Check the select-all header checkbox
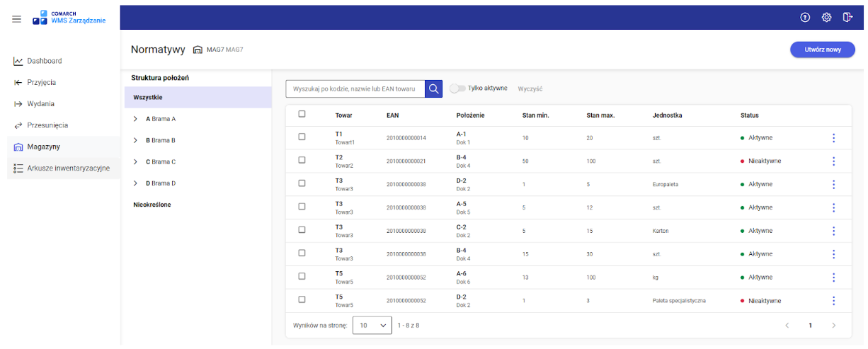 [x=302, y=114]
